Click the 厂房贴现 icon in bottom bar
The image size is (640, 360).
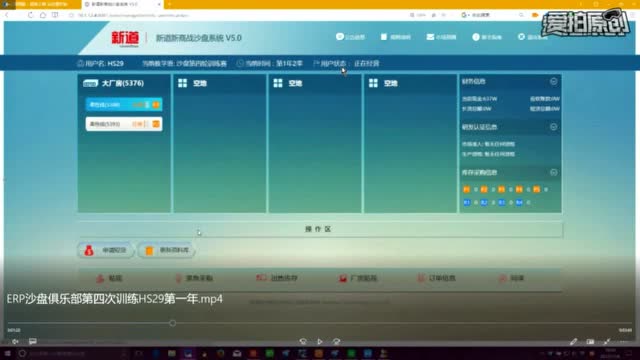tap(343, 278)
